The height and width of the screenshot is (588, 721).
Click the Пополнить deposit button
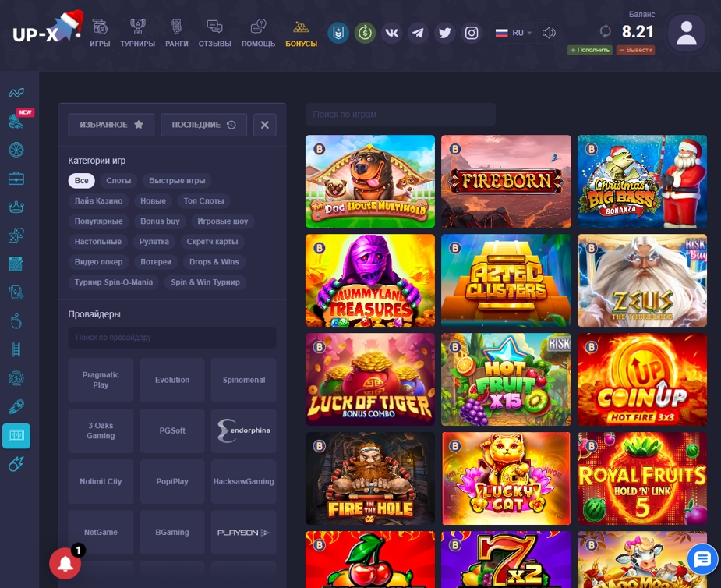click(x=590, y=50)
